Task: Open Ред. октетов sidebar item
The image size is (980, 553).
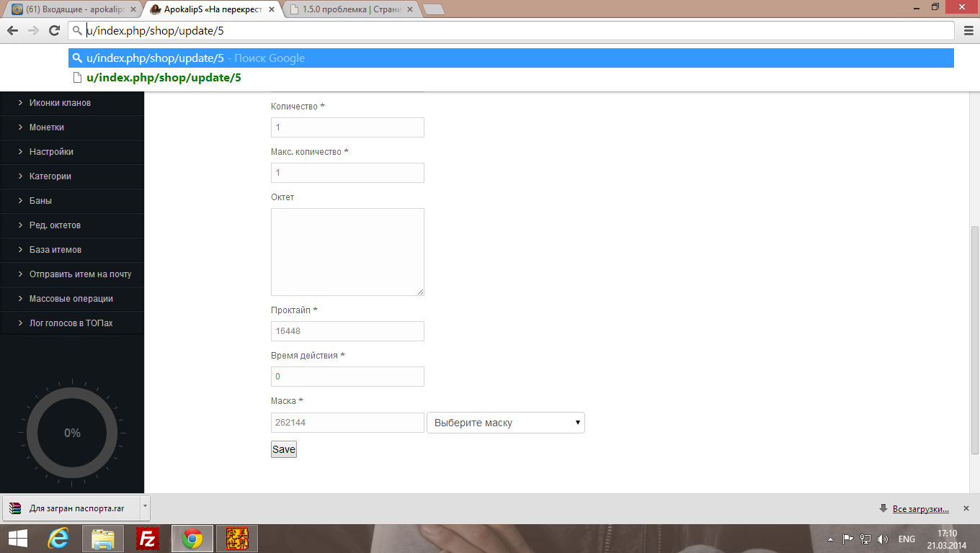Action: tap(72, 225)
